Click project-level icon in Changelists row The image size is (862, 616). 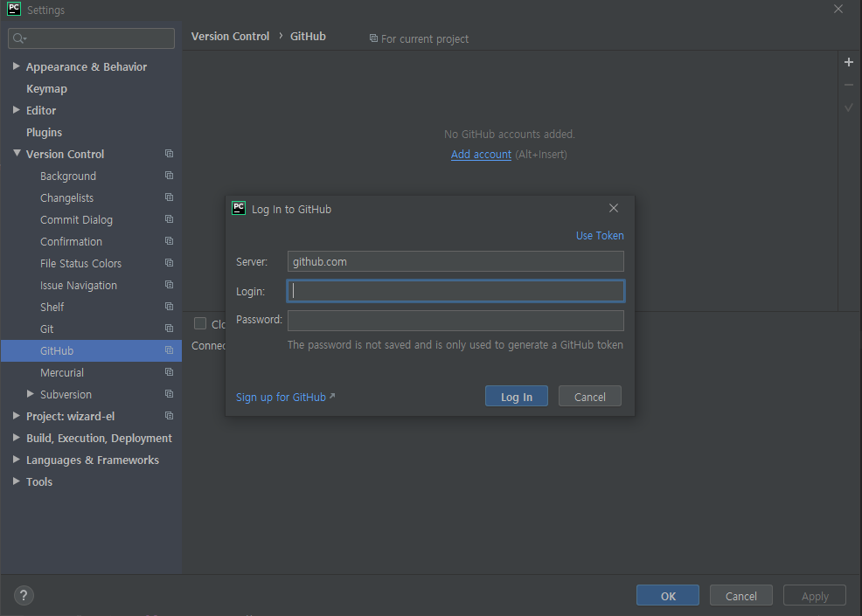pos(170,197)
